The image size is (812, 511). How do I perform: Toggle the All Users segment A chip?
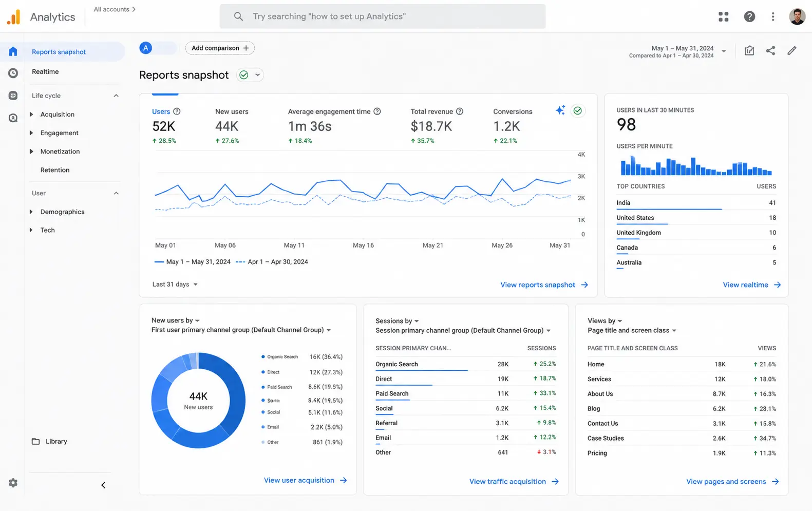click(x=157, y=48)
